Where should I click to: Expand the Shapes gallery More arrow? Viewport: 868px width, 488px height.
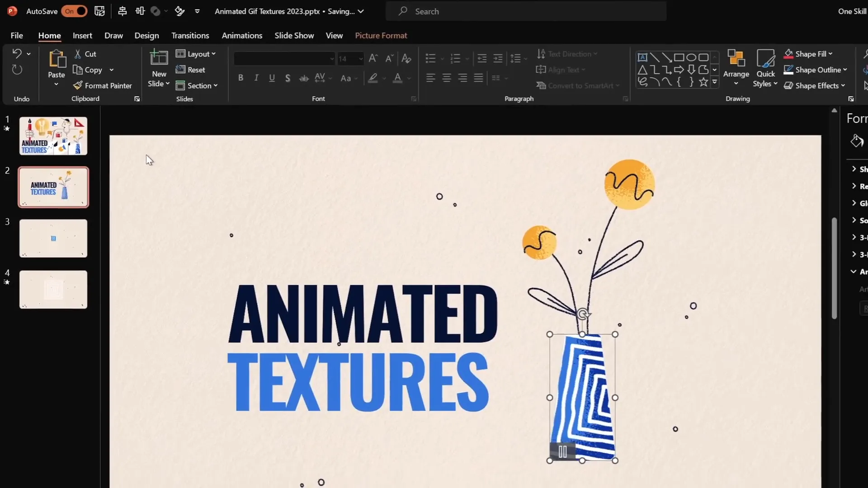tap(715, 82)
